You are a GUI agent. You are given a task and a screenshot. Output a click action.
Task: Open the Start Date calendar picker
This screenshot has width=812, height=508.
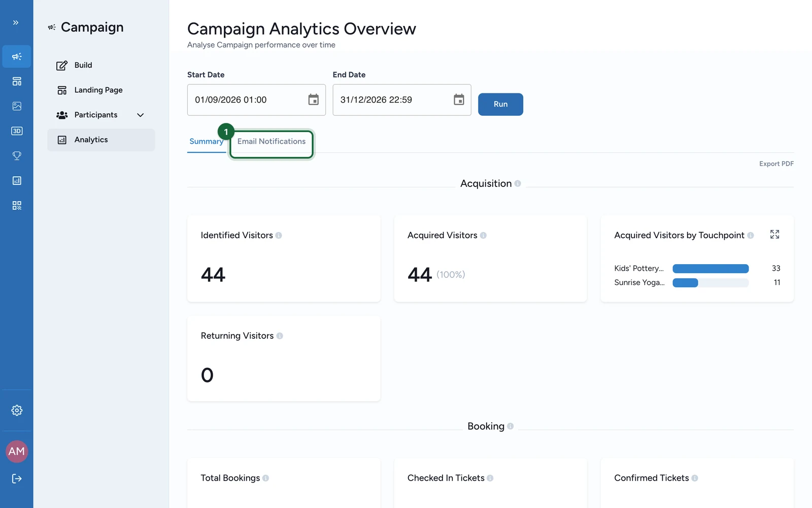(x=314, y=100)
